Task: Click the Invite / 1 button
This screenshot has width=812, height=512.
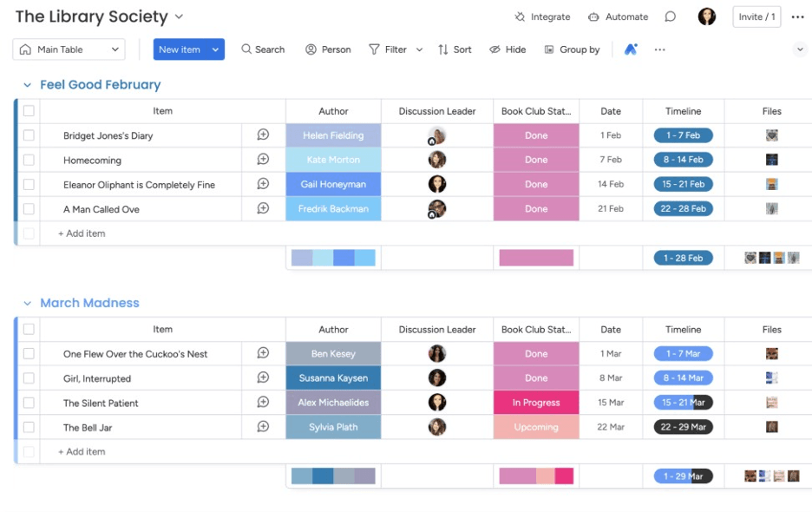Action: click(756, 16)
